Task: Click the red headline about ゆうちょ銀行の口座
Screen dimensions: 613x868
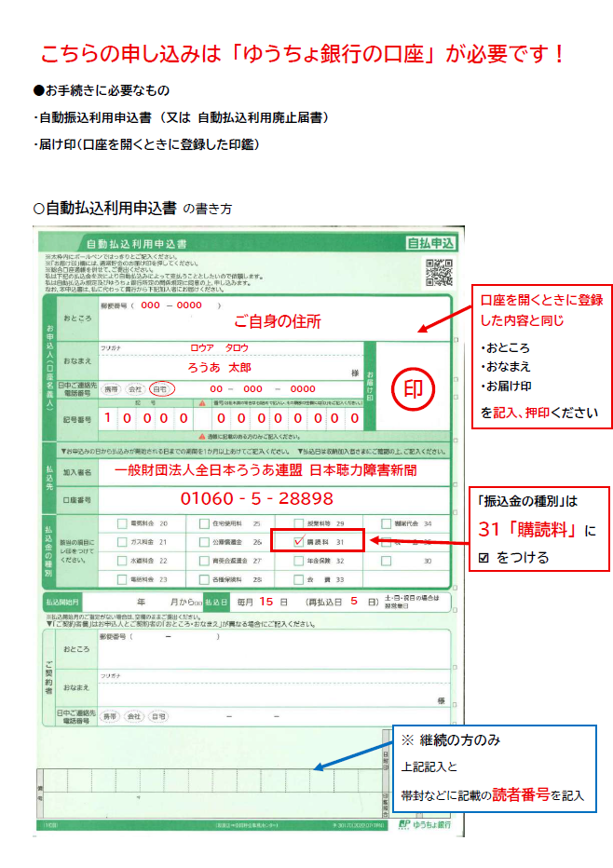Action: click(x=303, y=54)
